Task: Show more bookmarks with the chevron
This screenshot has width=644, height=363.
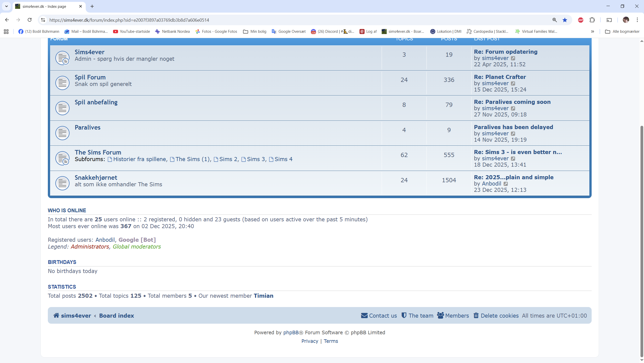Action: (592, 32)
